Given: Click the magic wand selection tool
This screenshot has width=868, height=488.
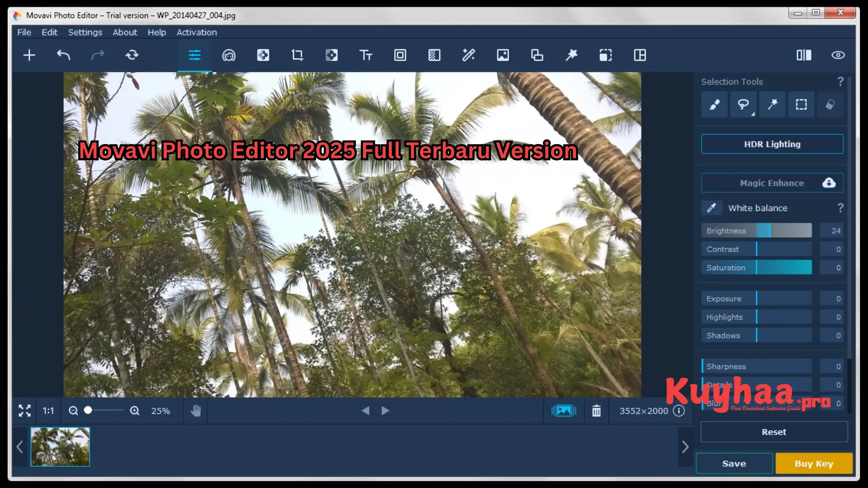Looking at the screenshot, I should click(772, 104).
